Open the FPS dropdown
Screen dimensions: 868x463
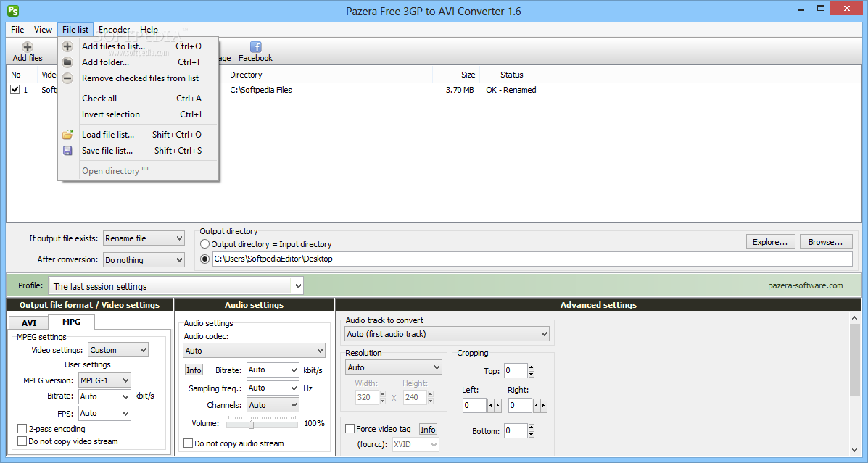click(x=104, y=413)
